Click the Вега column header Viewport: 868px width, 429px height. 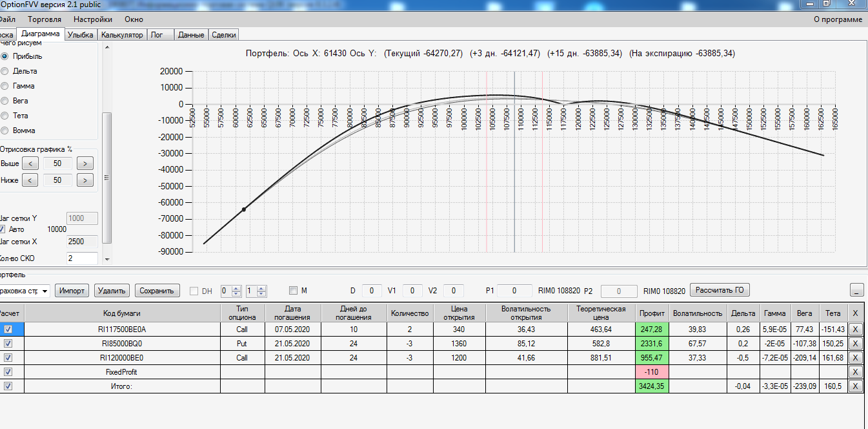click(x=805, y=313)
